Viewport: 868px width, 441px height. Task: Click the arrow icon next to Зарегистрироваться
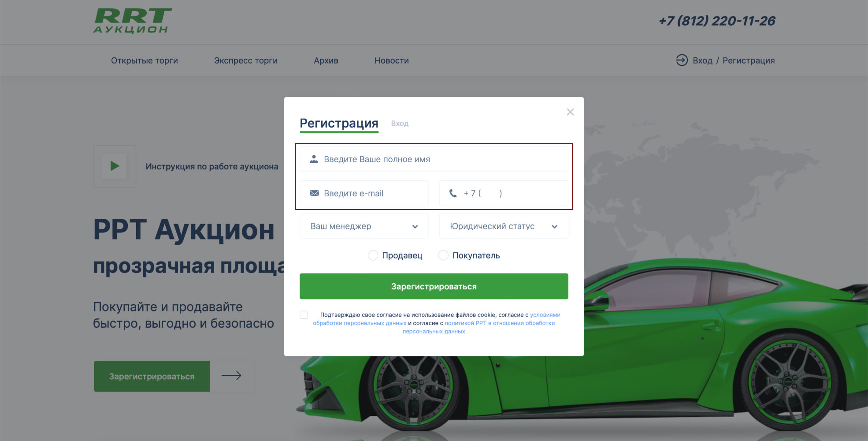[232, 376]
